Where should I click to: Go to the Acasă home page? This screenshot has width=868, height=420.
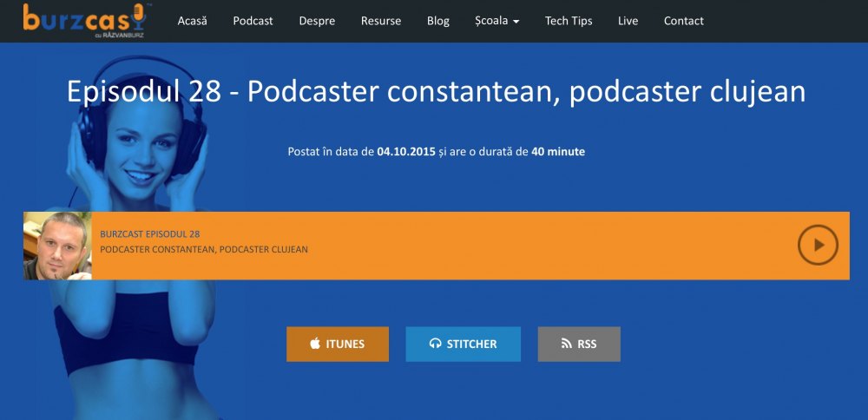[x=192, y=21]
